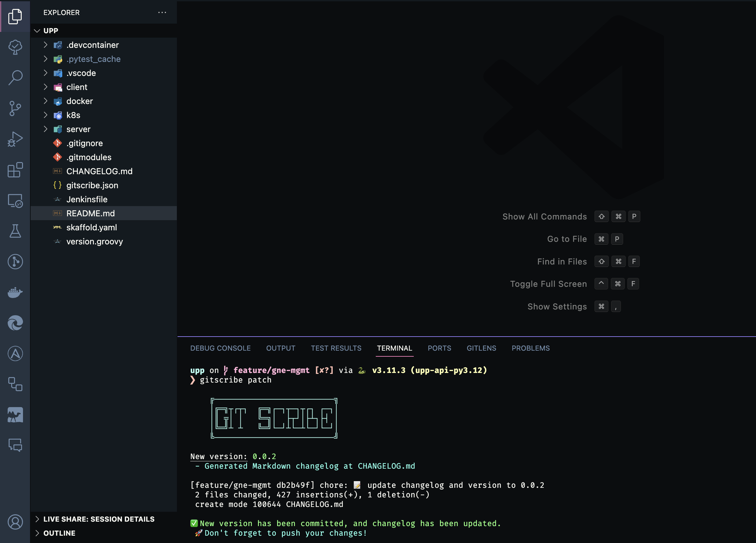Open Remote Explorer icon
Image resolution: width=756 pixels, height=543 pixels.
pyautogui.click(x=15, y=201)
